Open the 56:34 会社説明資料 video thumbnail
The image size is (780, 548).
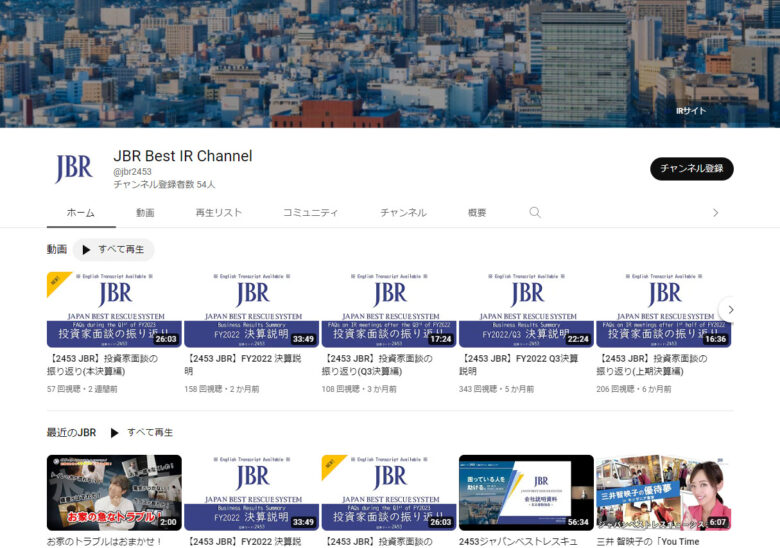526,492
